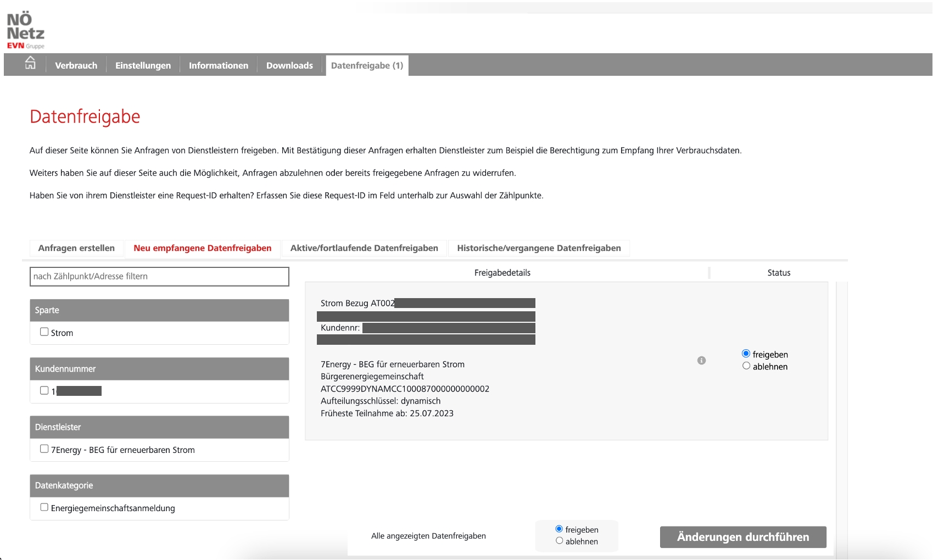Screen dimensions: 933x560
Task: Select the Datenfreigabe (1) tab
Action: (367, 65)
